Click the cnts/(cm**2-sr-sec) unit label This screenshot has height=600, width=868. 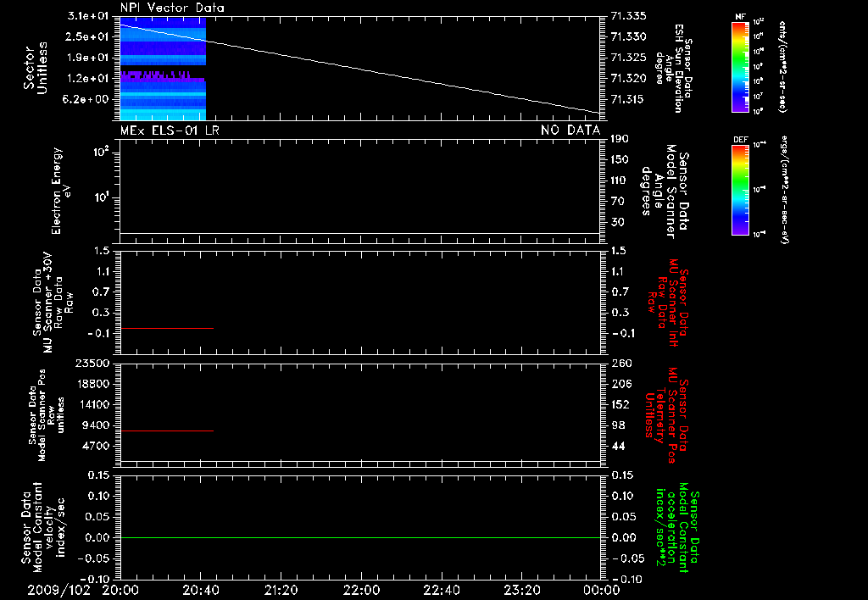[x=782, y=67]
